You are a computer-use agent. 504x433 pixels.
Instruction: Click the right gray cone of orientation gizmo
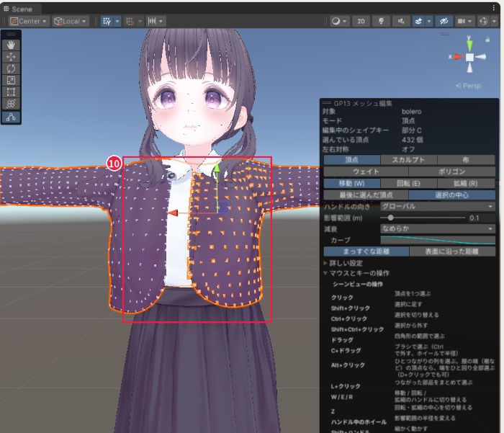pyautogui.click(x=481, y=57)
